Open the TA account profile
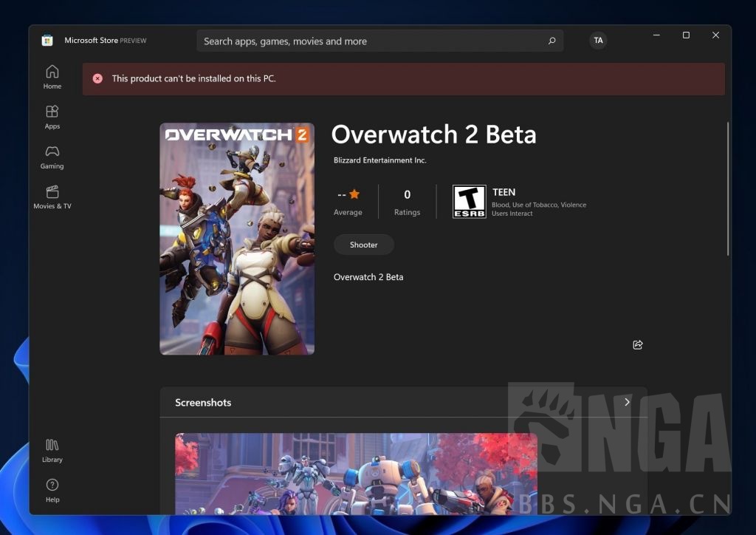This screenshot has height=535, width=756. [x=598, y=41]
